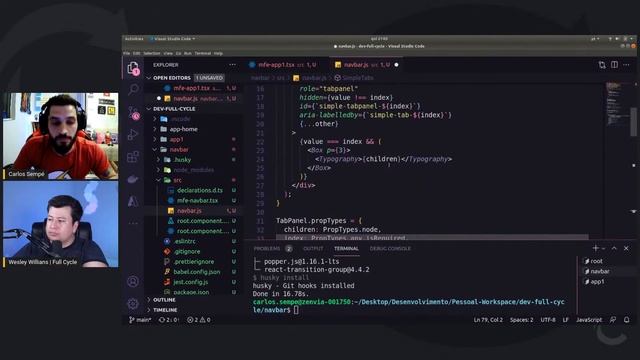The width and height of the screenshot is (640, 360).
Task: Click the Spaces: 2 indentation setting
Action: 521,320
